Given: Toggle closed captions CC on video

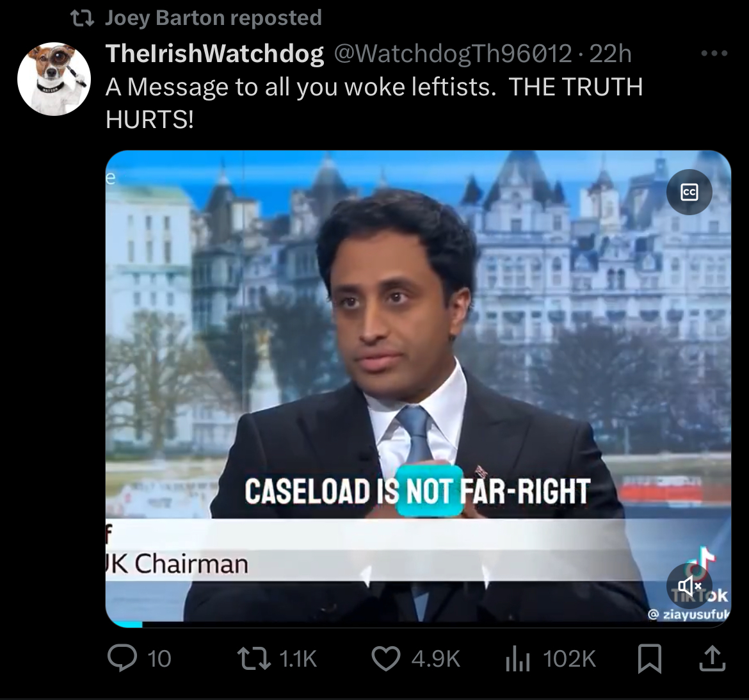Looking at the screenshot, I should 689,192.
